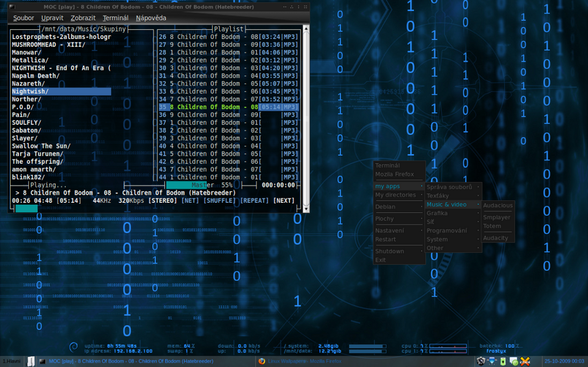Click the terminal vertical scrollbar track
Viewport: 588px width, 367px height.
(306, 118)
